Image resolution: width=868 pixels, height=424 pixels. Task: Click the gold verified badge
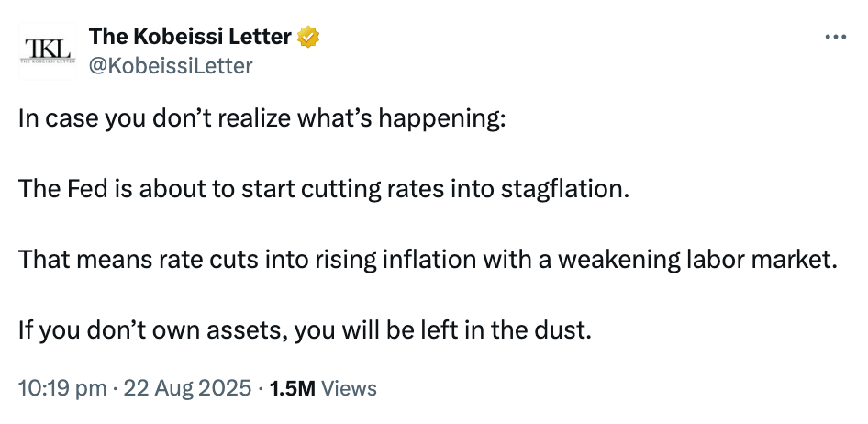pos(308,38)
